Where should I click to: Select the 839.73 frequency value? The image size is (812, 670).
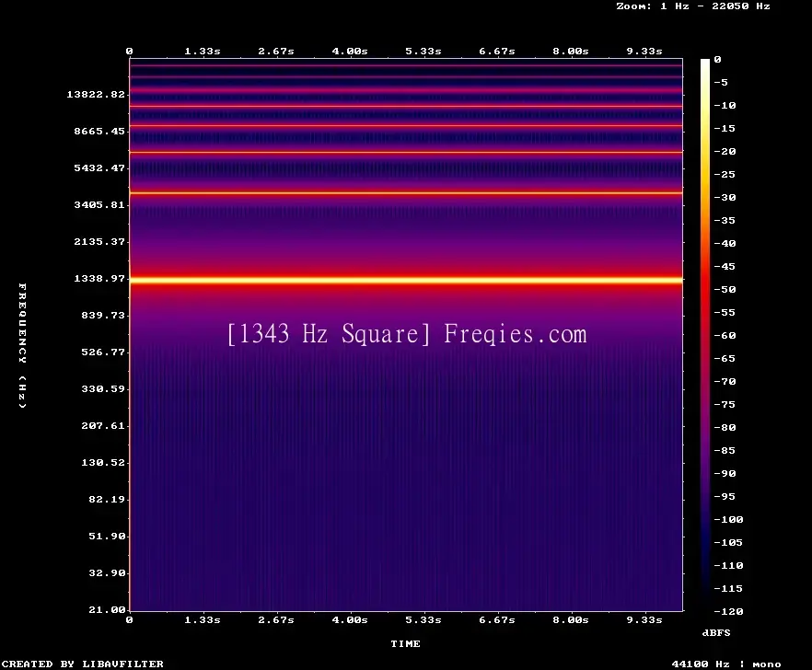103,315
